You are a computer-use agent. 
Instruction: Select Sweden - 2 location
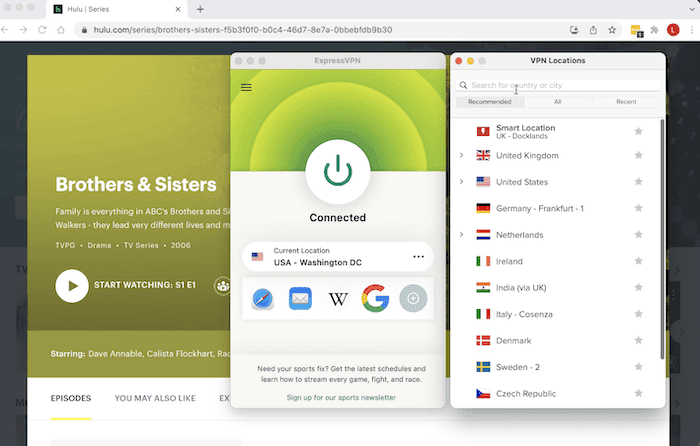pos(554,367)
